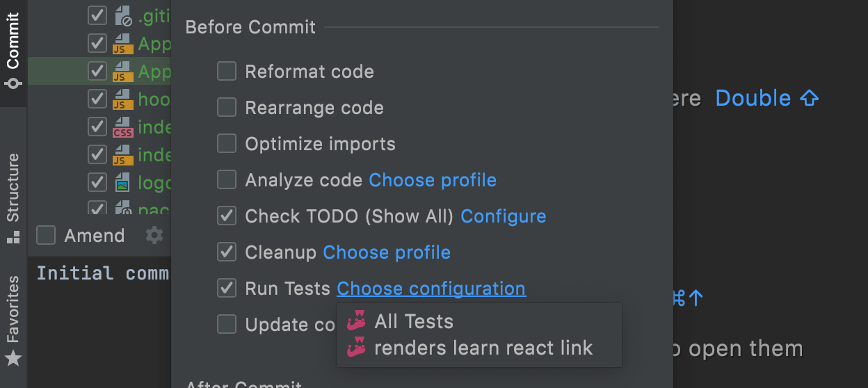Click the .gitignore file icon
This screenshot has width=868, height=388.
click(123, 15)
